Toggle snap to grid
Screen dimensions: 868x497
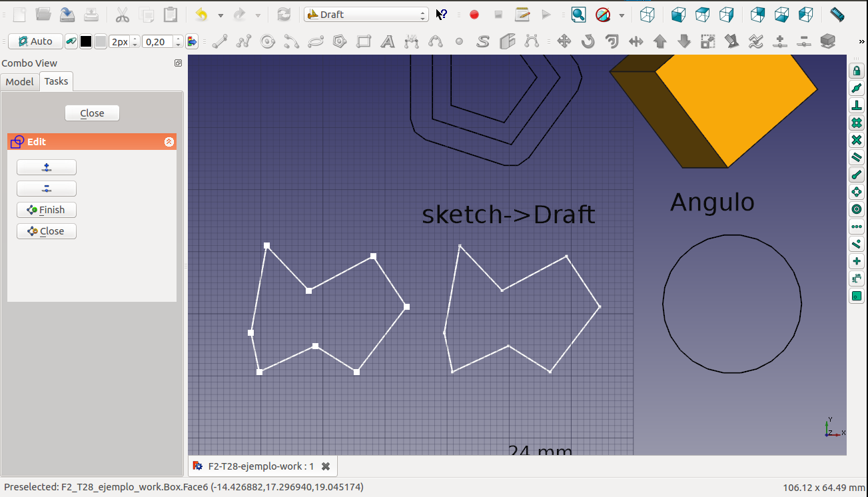click(857, 123)
